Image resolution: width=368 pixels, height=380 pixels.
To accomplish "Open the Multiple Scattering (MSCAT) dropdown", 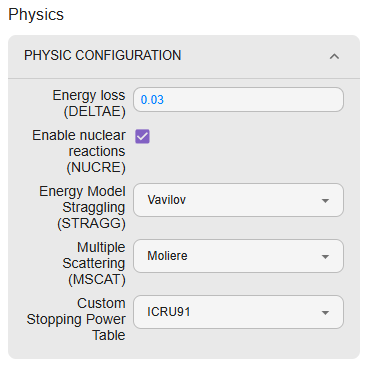I will (238, 256).
